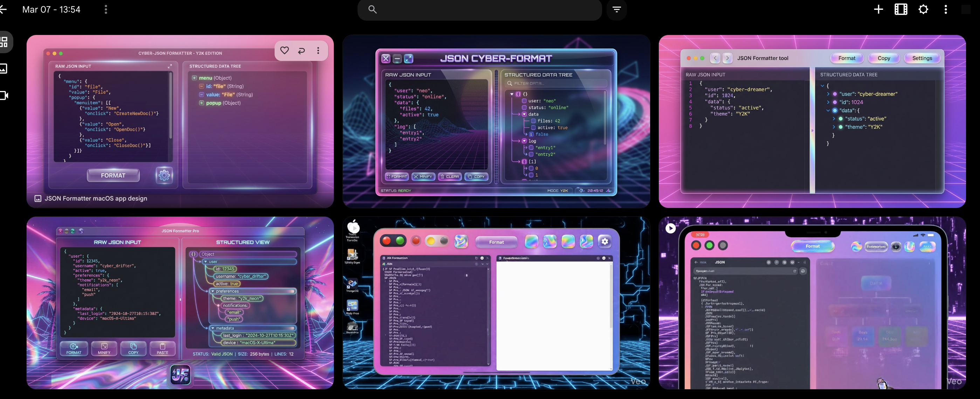Open settings with the top-right gear icon
The image size is (980, 399).
tap(923, 9)
